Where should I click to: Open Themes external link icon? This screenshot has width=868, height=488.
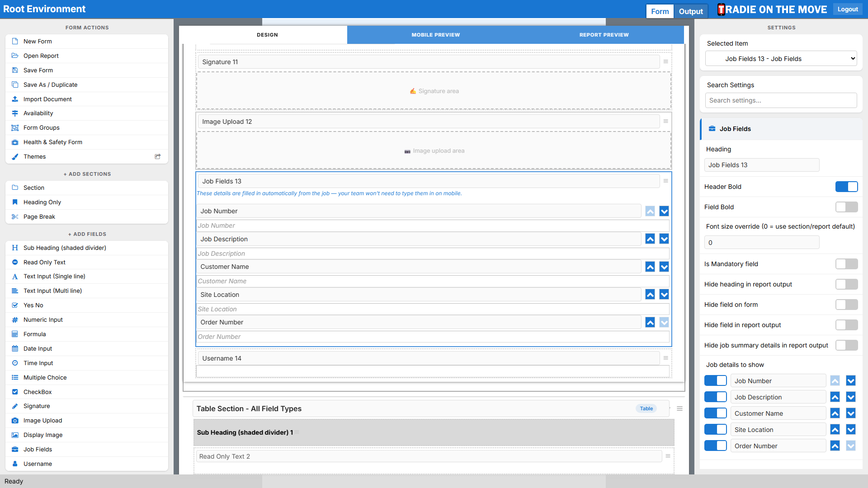tap(158, 157)
